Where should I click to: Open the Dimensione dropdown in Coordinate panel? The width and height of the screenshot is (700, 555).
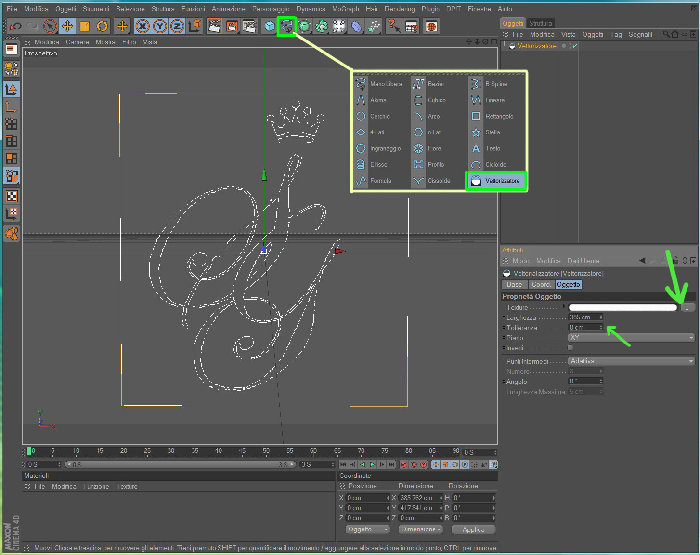coord(420,529)
